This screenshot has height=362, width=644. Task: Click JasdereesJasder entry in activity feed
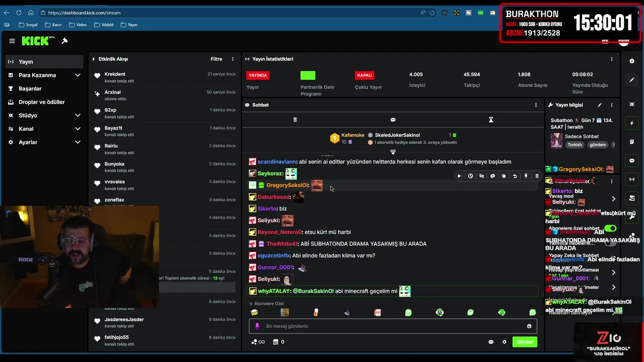164,323
